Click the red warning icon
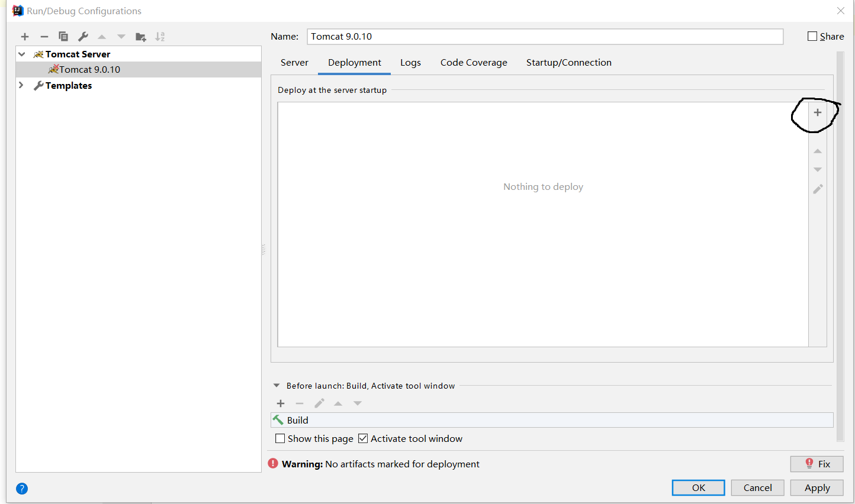Image resolution: width=855 pixels, height=504 pixels. click(273, 464)
